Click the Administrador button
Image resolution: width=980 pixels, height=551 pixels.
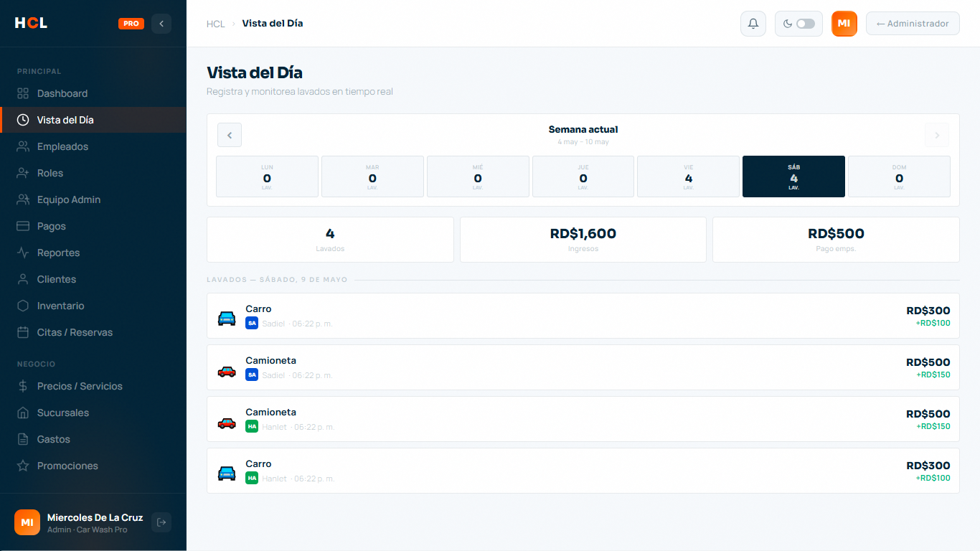point(913,24)
